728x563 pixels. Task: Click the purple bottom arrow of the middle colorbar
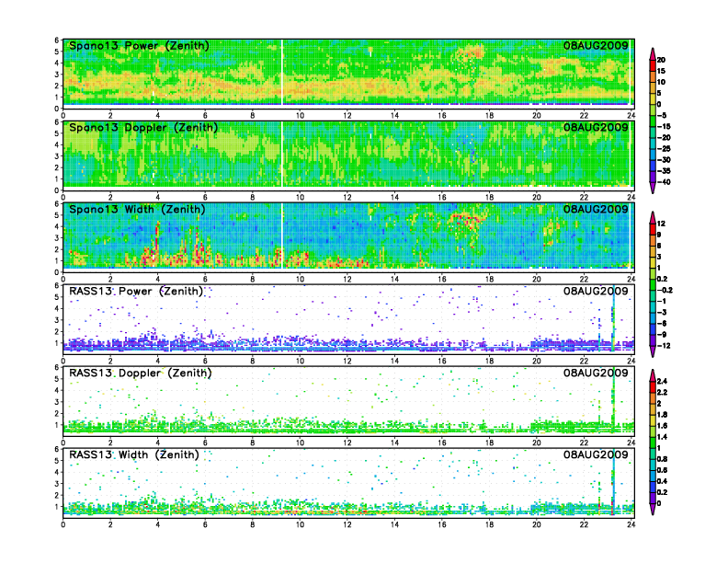[x=653, y=351]
